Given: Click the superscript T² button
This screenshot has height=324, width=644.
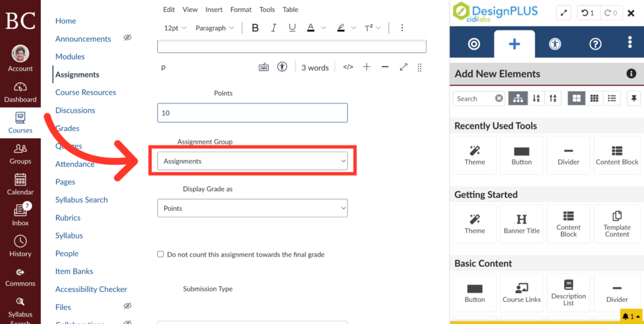Looking at the screenshot, I should click(x=369, y=28).
